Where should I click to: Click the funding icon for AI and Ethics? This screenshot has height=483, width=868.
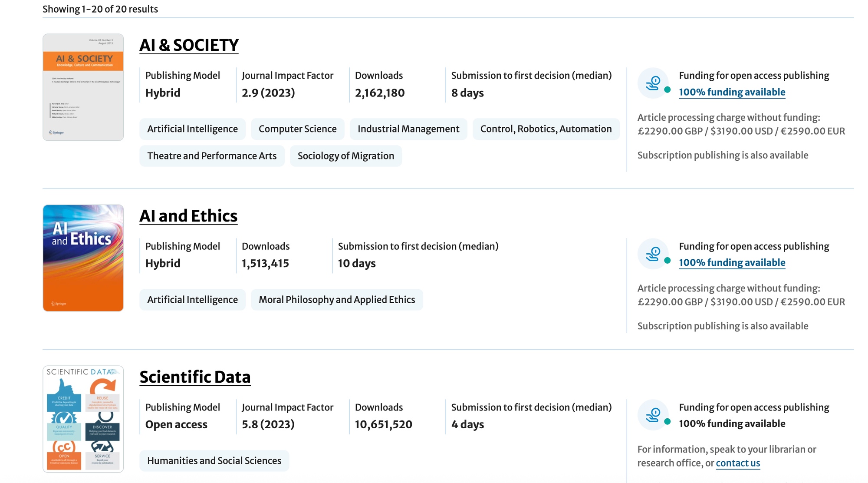point(653,254)
